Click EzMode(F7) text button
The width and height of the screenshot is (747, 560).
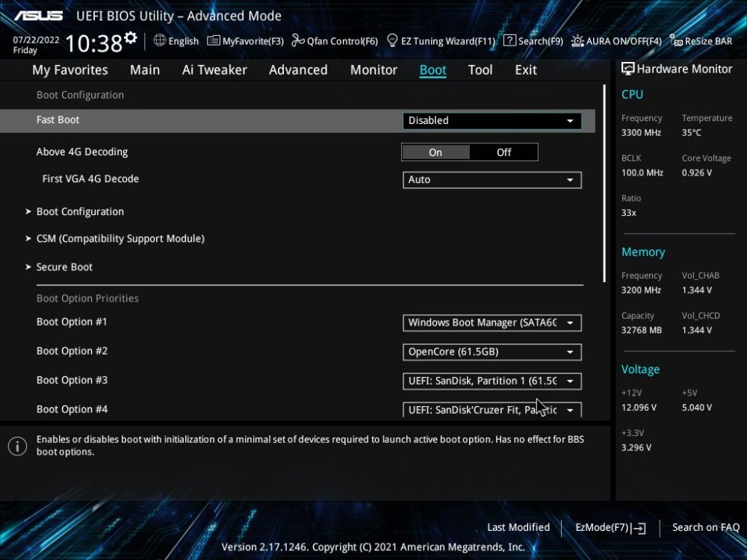click(x=602, y=528)
